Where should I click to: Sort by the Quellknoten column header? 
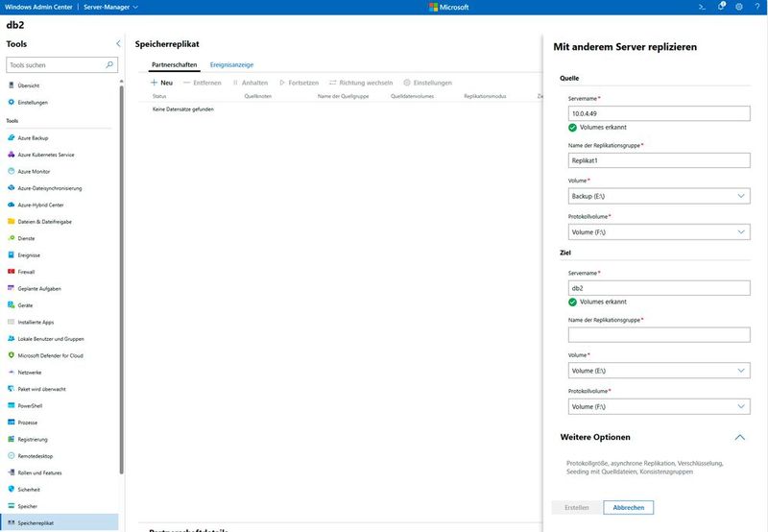257,96
